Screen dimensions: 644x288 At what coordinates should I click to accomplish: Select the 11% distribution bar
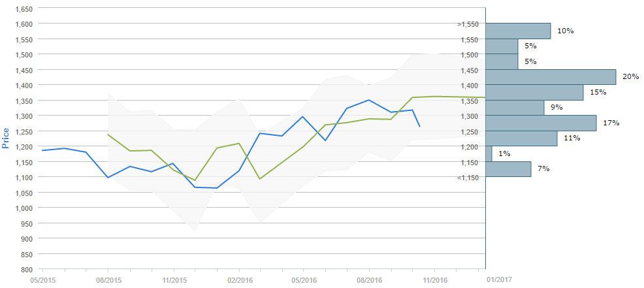pyautogui.click(x=521, y=138)
